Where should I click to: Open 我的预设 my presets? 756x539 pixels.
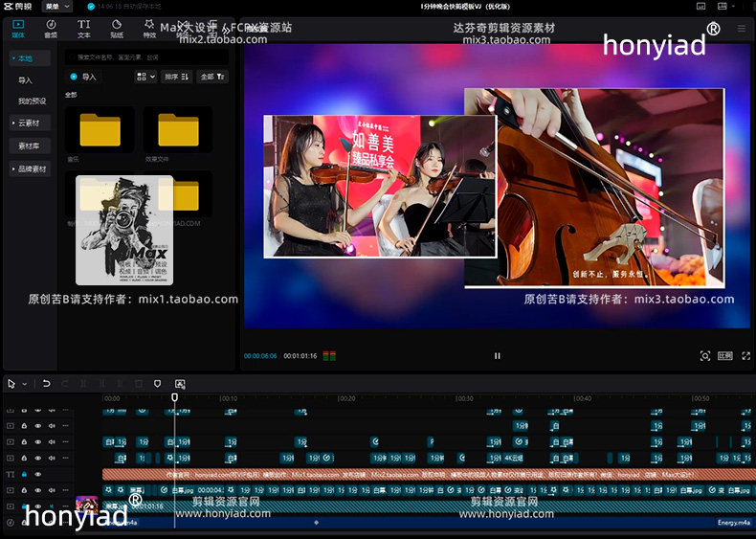tap(32, 101)
